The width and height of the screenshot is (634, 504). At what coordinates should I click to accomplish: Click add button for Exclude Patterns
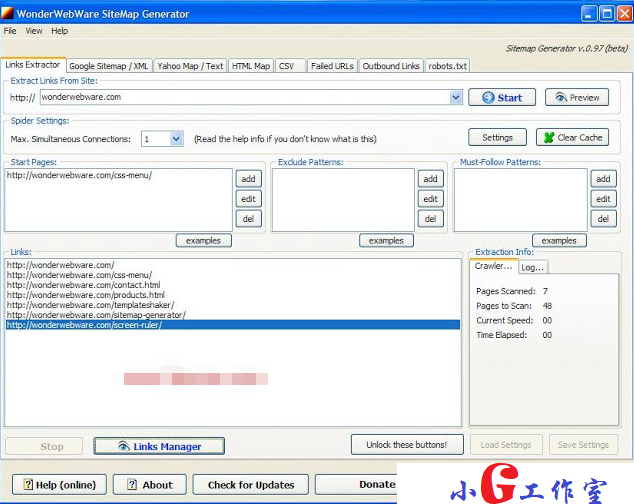point(430,179)
